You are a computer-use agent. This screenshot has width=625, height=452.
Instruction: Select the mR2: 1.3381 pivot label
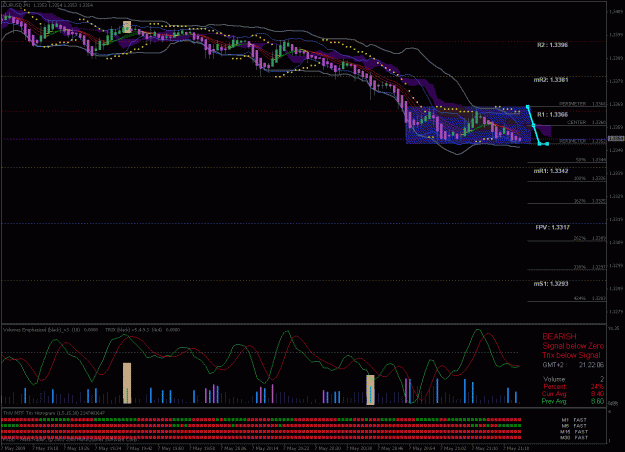coord(551,80)
